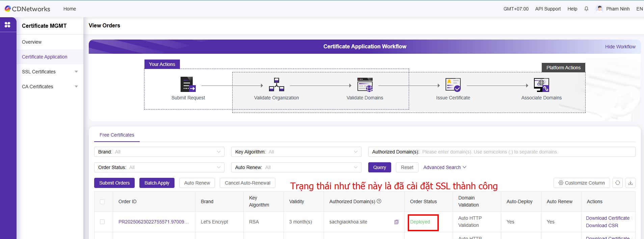Viewport: 644px width, 239px height.
Task: Click the Pham Ninh user avatar
Action: point(599,9)
